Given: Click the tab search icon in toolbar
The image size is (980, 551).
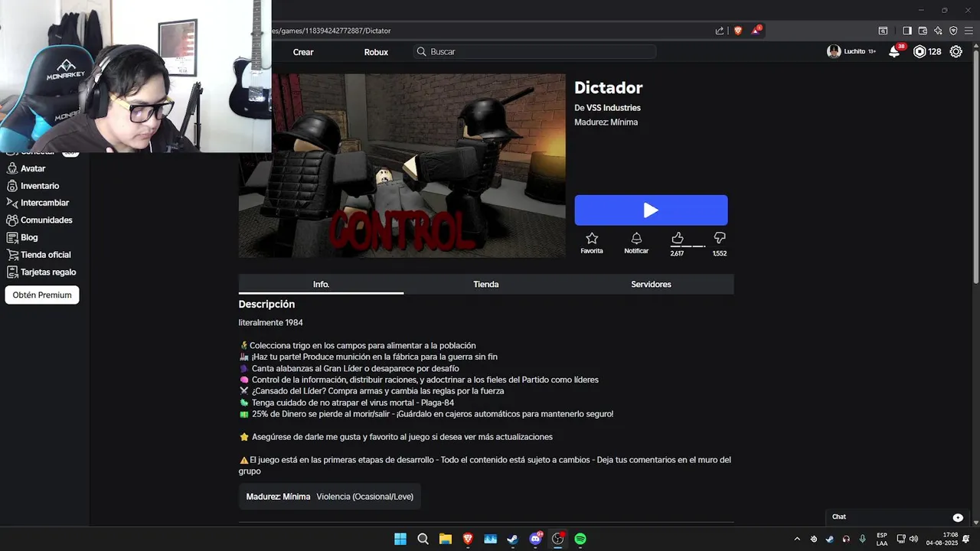Looking at the screenshot, I should pos(883,31).
